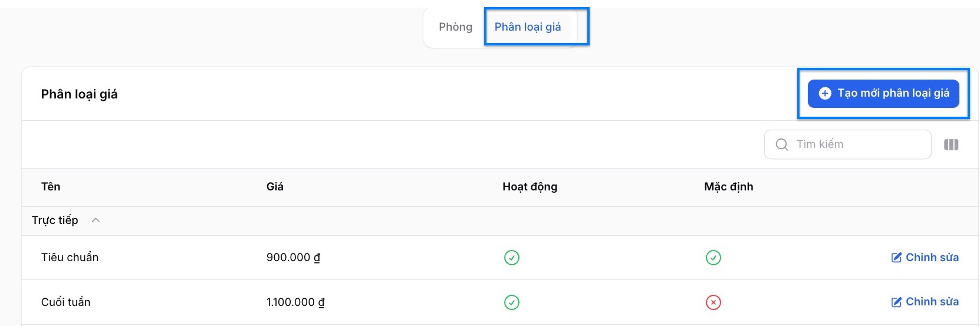Open Chỉnh sửa for Tiêu chuẩn row
Image resolution: width=980 pixels, height=326 pixels.
pos(925,258)
